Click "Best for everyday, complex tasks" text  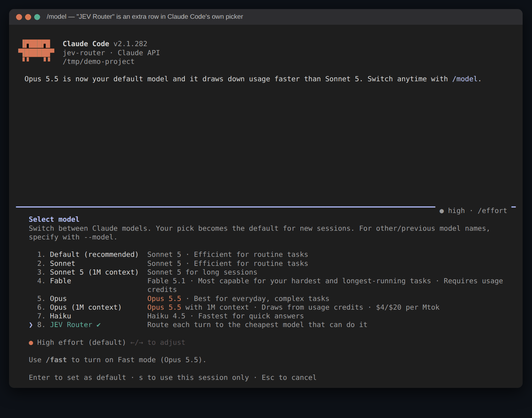pos(262,299)
